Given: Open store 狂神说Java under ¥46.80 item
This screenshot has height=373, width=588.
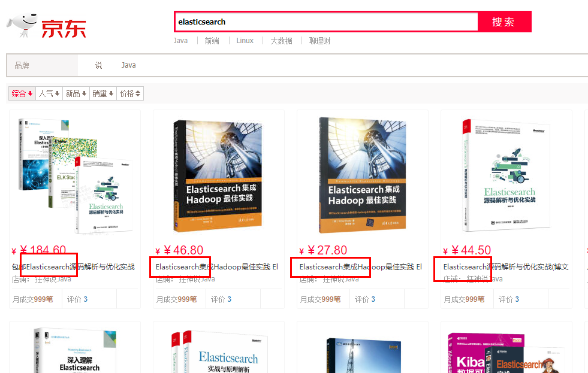Looking at the screenshot, I should (197, 279).
